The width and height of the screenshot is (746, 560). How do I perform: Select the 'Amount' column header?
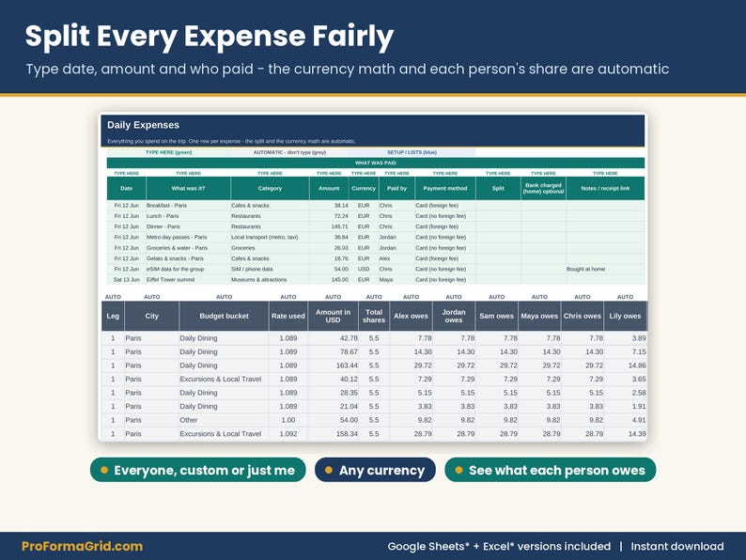tap(329, 189)
